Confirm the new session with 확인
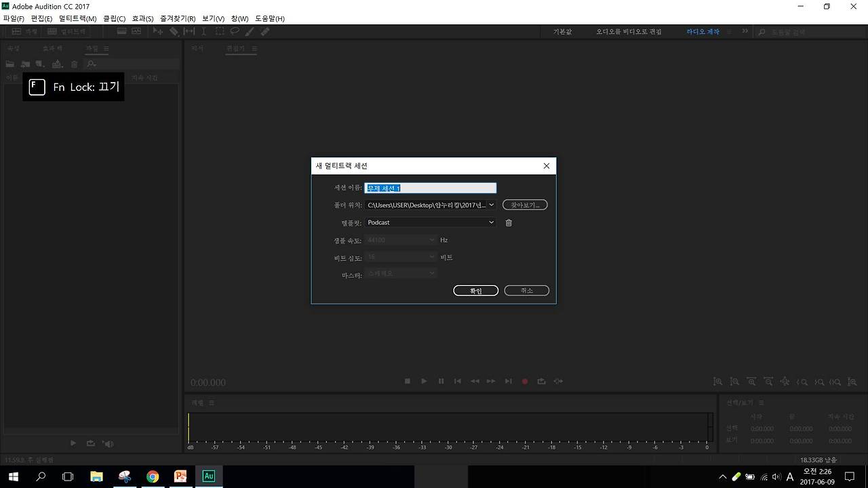This screenshot has height=488, width=868. (x=475, y=291)
